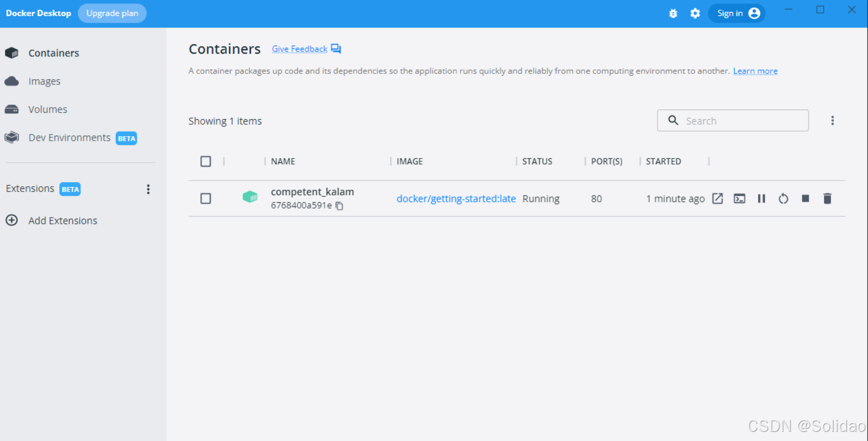Open the Give Feedback link
Image resolution: width=868 pixels, height=441 pixels.
[299, 49]
